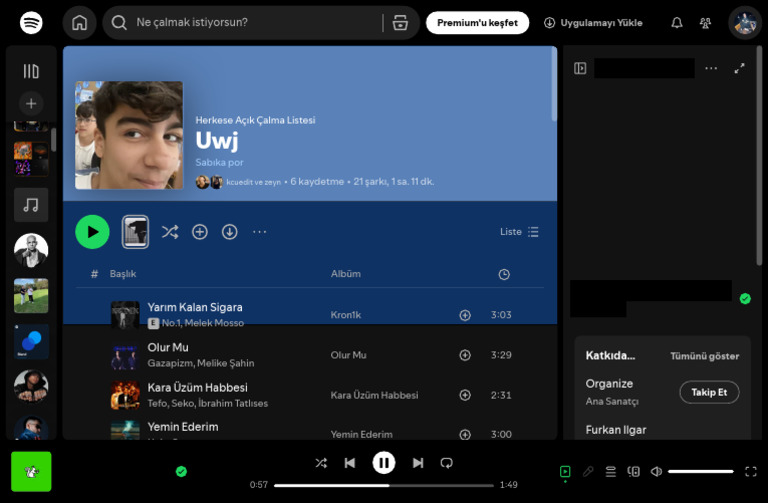Click the main playlist vertical scrollbar
This screenshot has height=503, width=768.
[554, 84]
